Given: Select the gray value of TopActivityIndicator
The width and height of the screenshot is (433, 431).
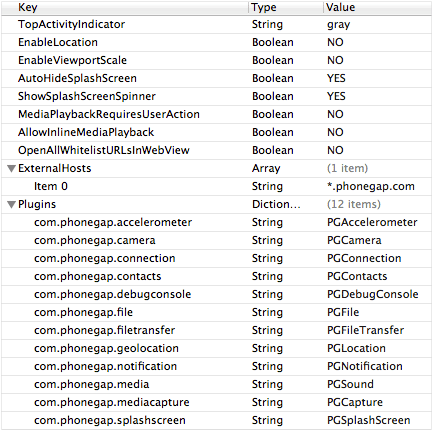Looking at the screenshot, I should tap(339, 25).
